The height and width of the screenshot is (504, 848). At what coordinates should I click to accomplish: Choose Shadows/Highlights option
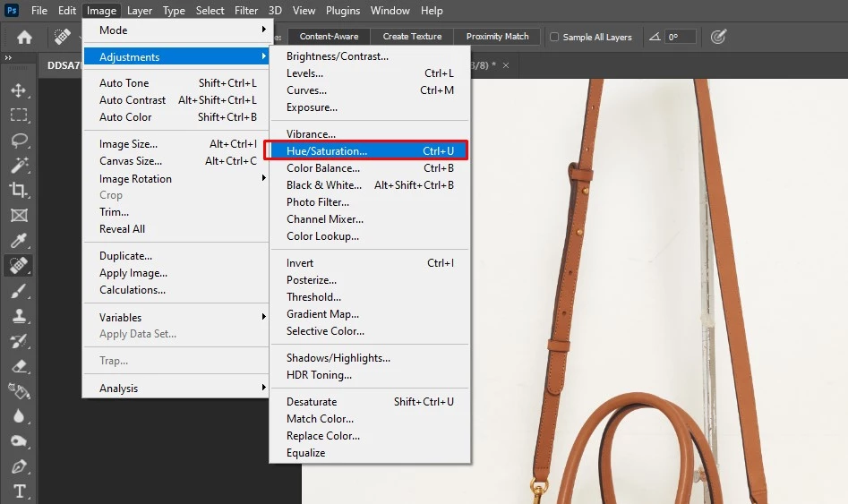point(370,358)
